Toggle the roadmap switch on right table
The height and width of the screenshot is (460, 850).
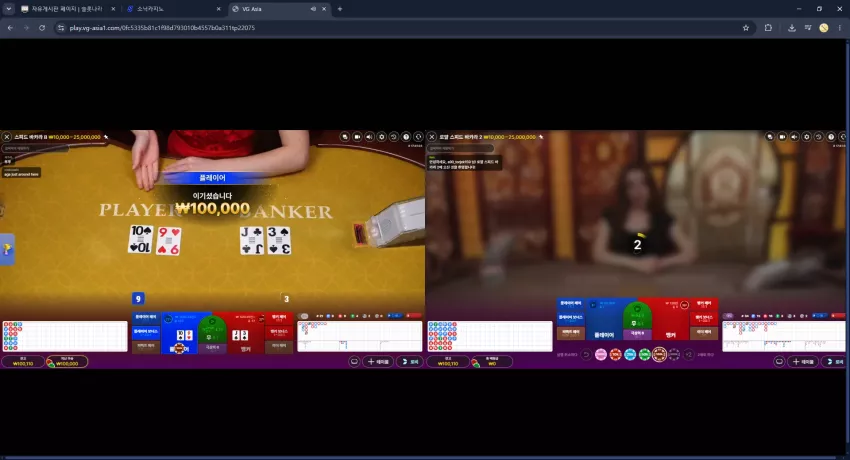coord(729,316)
